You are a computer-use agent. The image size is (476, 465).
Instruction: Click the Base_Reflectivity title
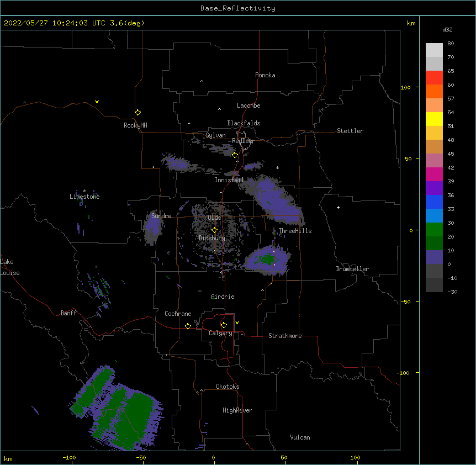(238, 8)
